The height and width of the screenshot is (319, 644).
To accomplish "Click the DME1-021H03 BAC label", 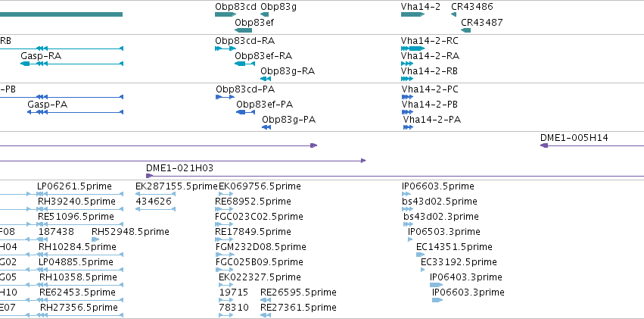I will point(179,168).
